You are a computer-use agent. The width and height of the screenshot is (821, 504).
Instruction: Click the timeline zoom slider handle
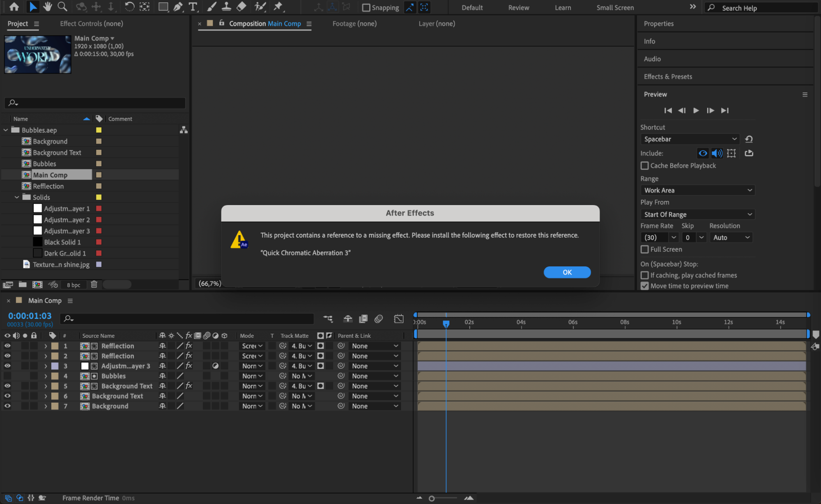click(x=431, y=498)
